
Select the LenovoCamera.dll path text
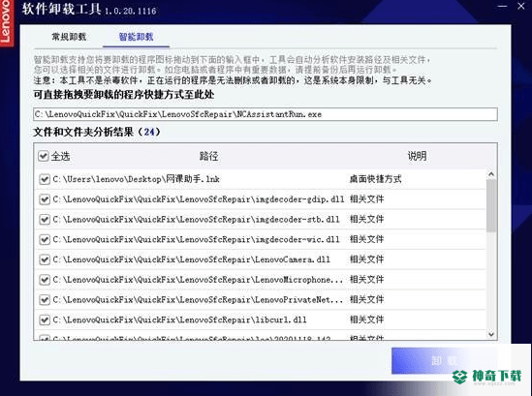191,259
